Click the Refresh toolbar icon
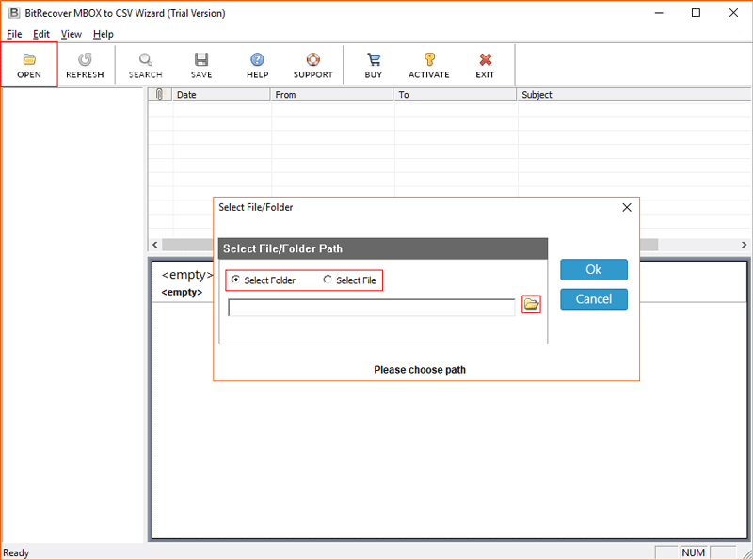The height and width of the screenshot is (560, 753). pos(85,64)
